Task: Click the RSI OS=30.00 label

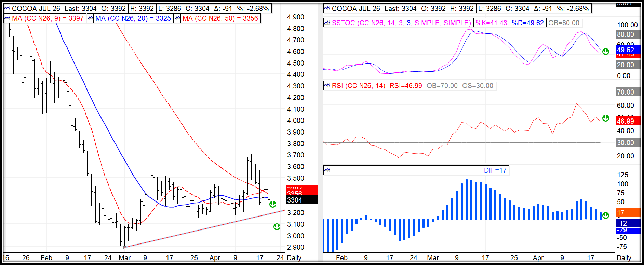Action: pos(478,86)
